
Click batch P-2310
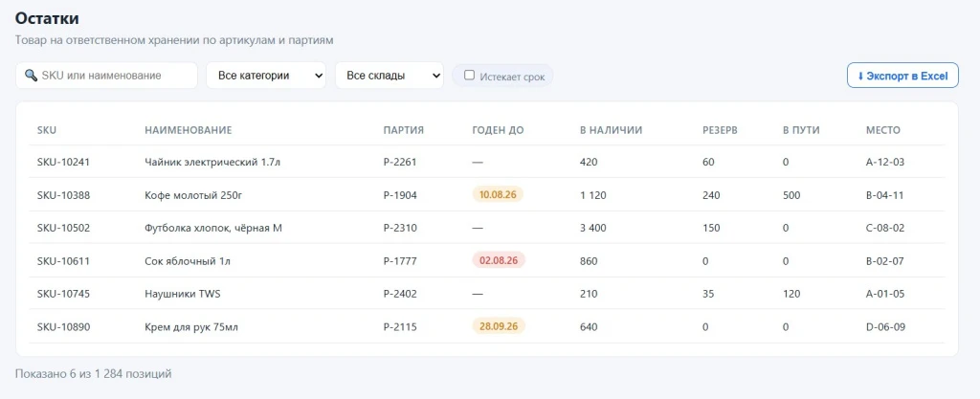(x=400, y=228)
